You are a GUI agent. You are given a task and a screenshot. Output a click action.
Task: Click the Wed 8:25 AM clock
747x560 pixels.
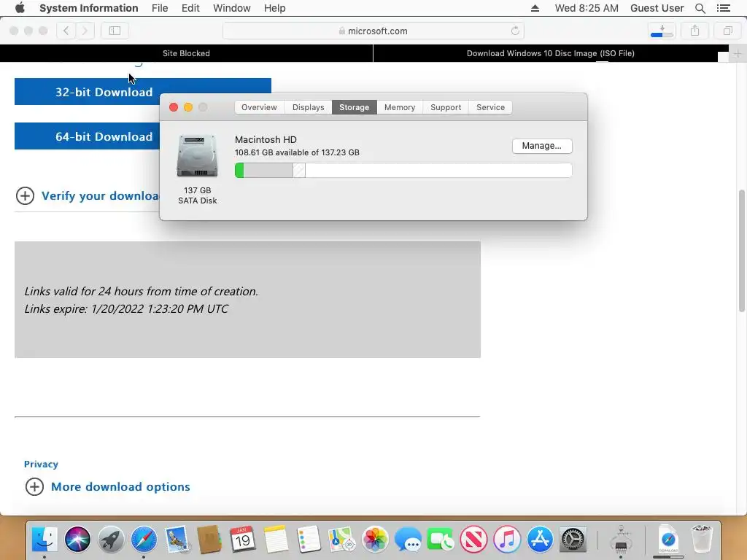click(587, 8)
